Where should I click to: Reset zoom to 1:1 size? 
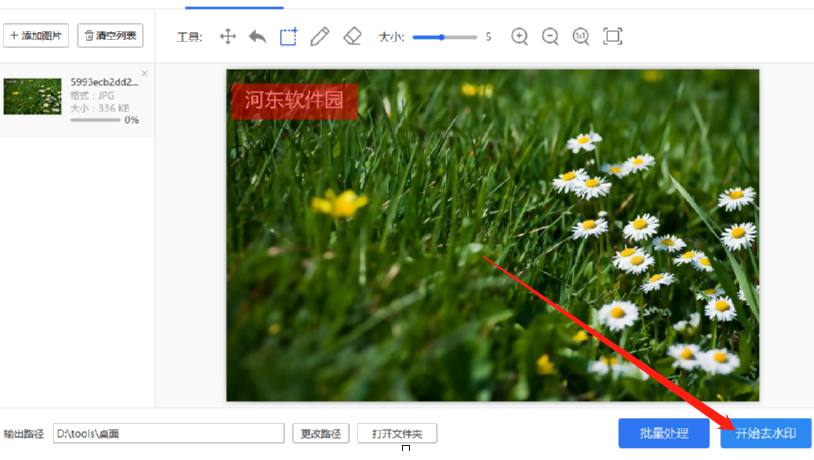point(581,37)
